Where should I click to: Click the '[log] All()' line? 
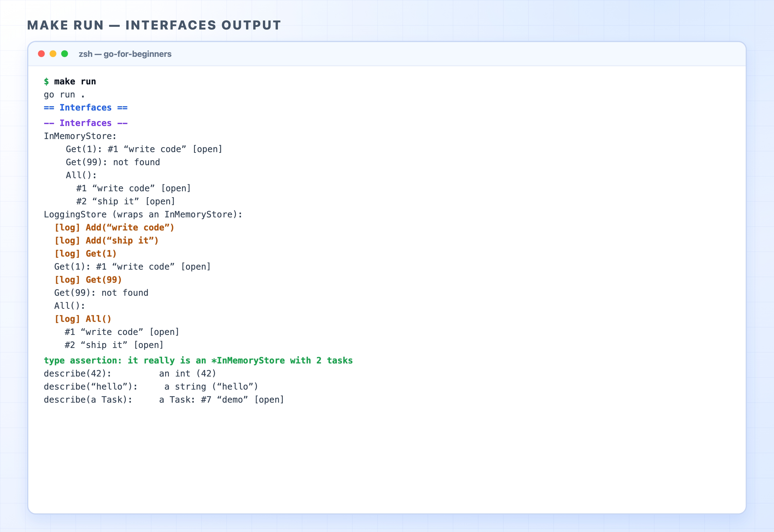click(x=83, y=319)
